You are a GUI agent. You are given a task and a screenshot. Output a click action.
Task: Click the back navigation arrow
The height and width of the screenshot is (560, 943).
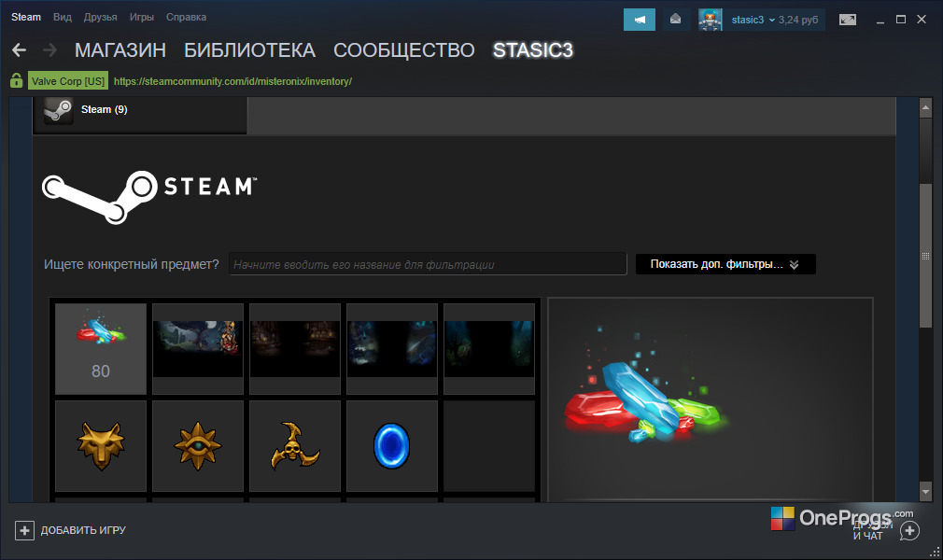pyautogui.click(x=19, y=49)
